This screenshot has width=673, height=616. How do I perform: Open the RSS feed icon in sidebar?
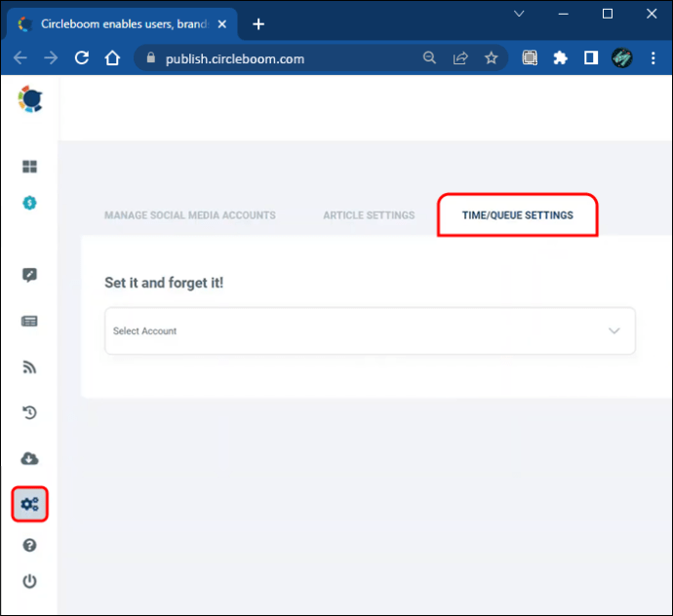tap(29, 367)
